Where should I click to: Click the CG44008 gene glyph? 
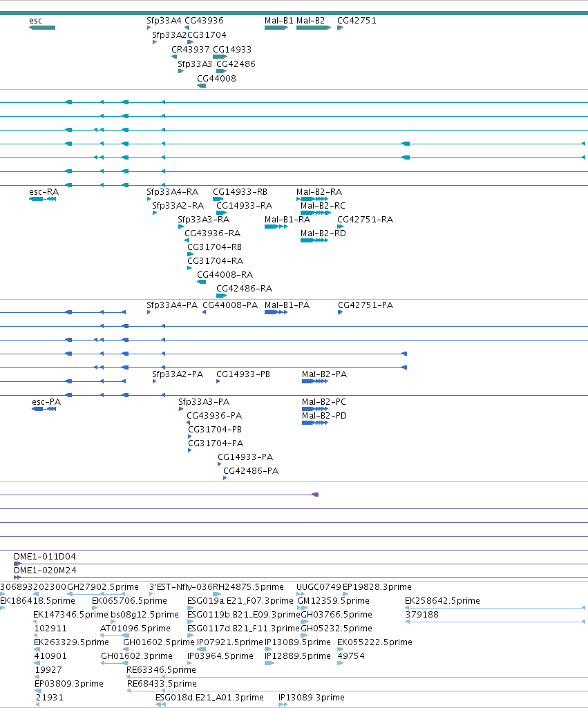click(x=202, y=86)
